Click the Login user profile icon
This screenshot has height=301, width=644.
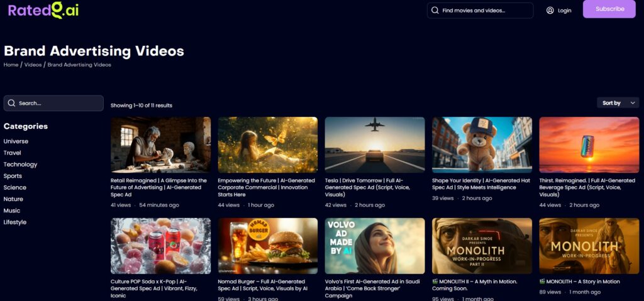(x=550, y=11)
